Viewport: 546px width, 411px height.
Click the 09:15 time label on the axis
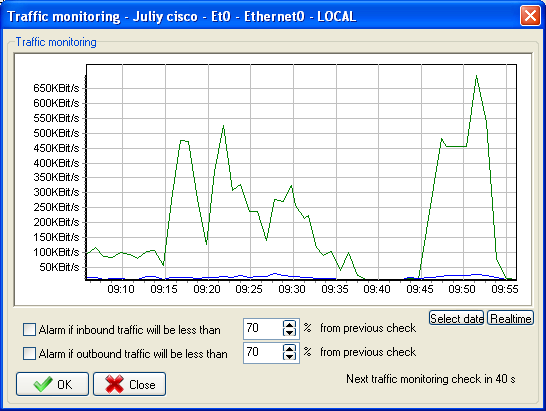coord(164,289)
